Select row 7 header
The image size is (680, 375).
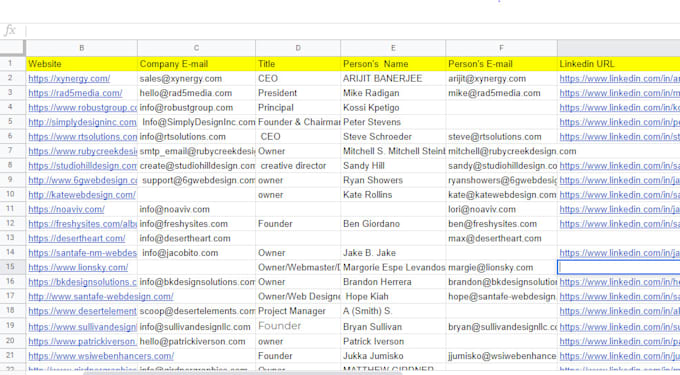[x=12, y=151]
